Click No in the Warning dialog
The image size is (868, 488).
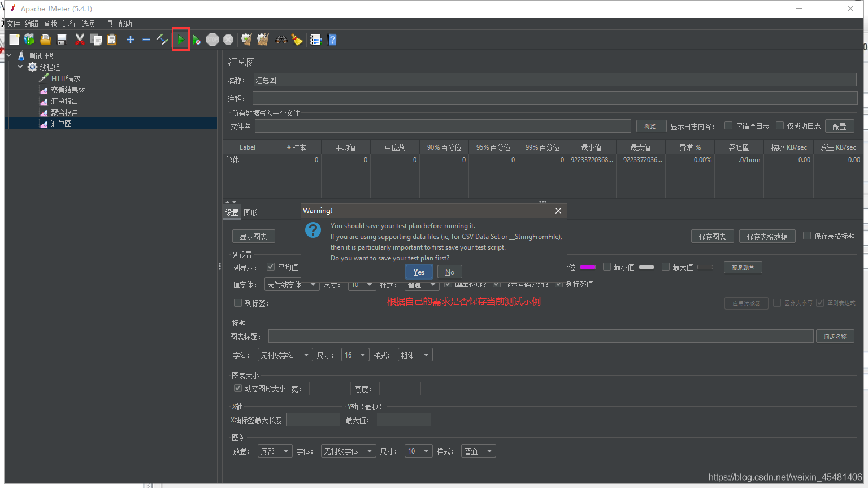click(x=450, y=272)
